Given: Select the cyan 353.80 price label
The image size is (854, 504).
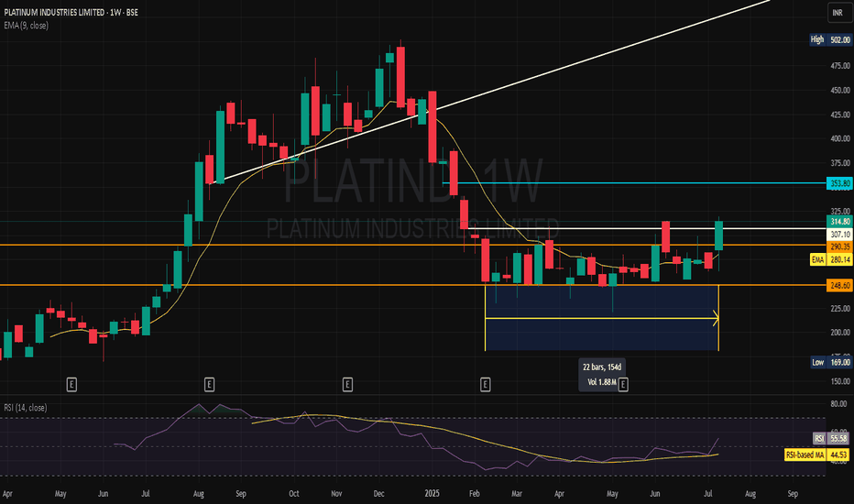Looking at the screenshot, I should click(839, 183).
